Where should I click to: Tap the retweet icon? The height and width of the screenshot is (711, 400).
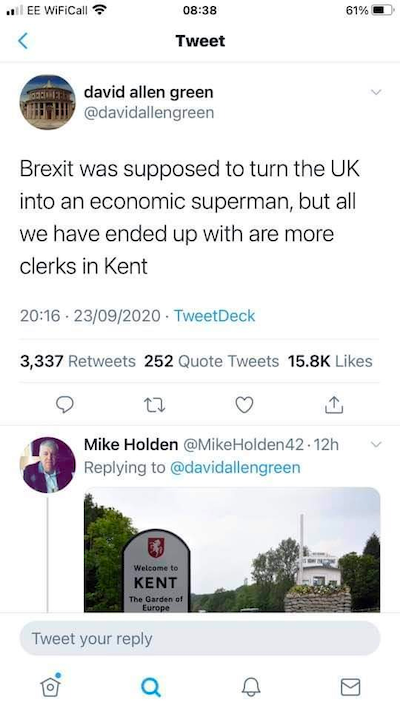(154, 405)
